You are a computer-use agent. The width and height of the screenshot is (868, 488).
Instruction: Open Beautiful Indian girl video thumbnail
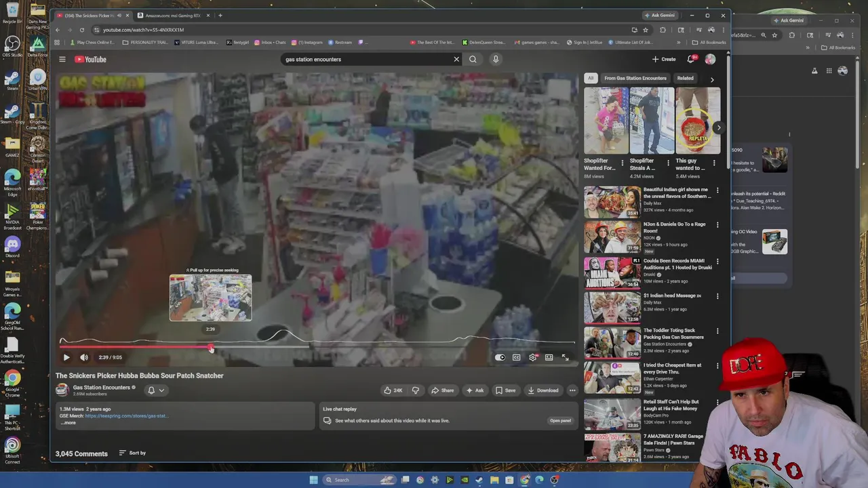coord(612,201)
